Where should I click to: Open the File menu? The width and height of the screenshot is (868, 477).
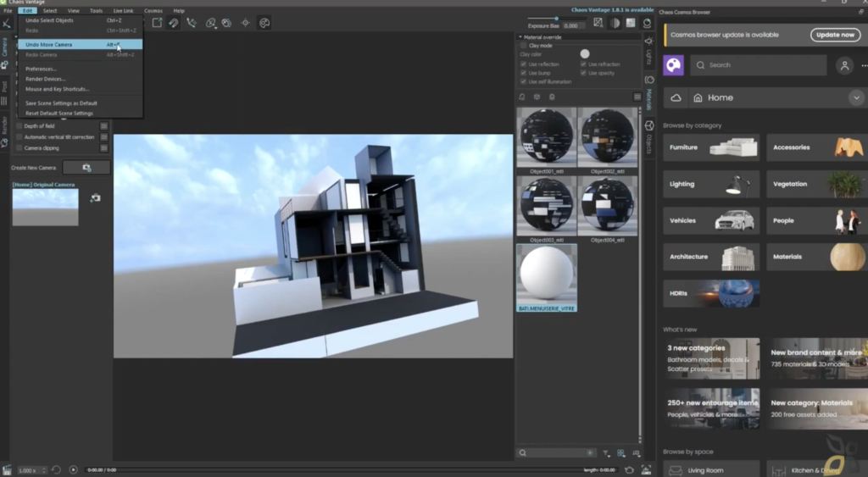coord(8,10)
